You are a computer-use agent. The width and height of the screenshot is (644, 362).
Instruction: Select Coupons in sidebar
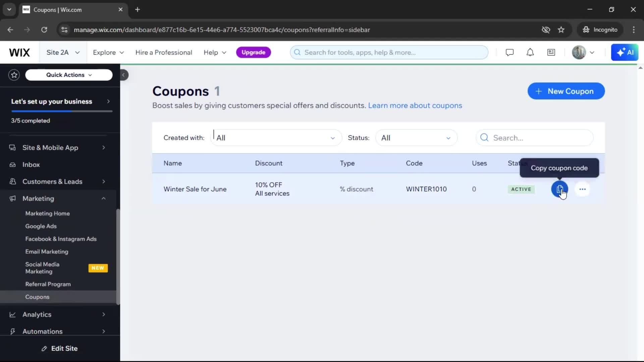point(58,297)
